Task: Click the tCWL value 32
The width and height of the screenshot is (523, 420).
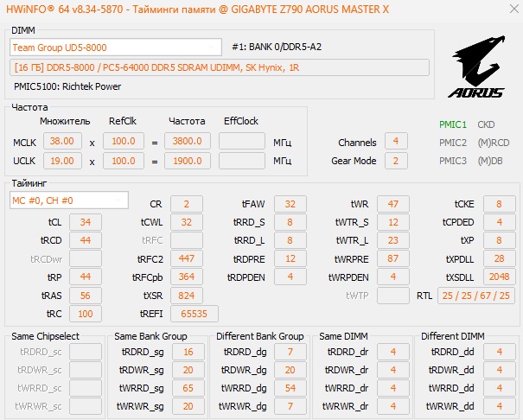Action: tap(187, 222)
